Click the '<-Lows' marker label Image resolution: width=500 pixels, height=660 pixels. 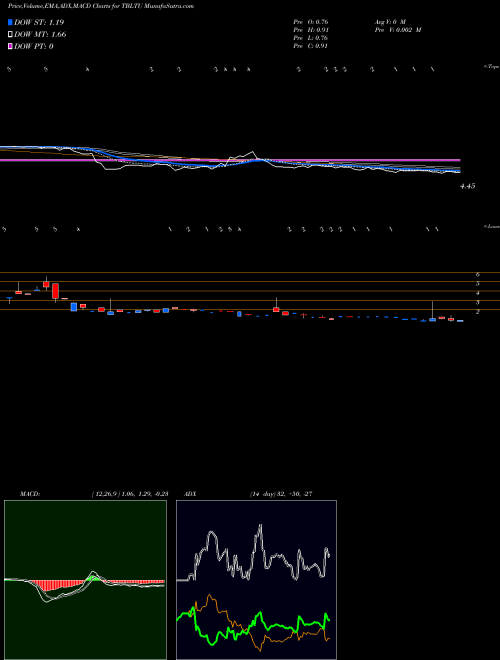pyautogui.click(x=492, y=226)
